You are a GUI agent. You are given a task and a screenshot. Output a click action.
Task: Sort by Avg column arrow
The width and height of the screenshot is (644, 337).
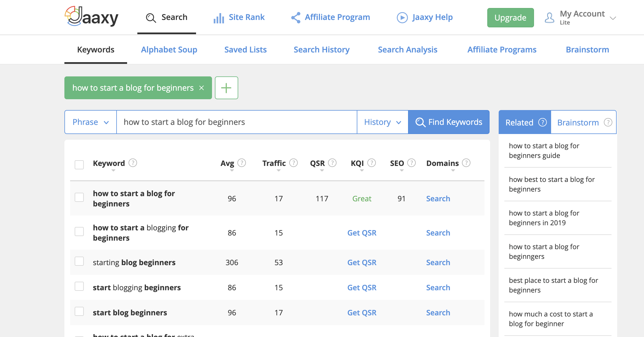(x=232, y=170)
